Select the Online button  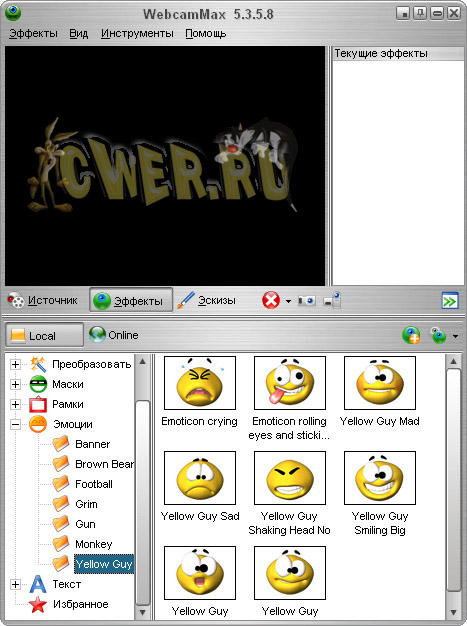click(114, 335)
